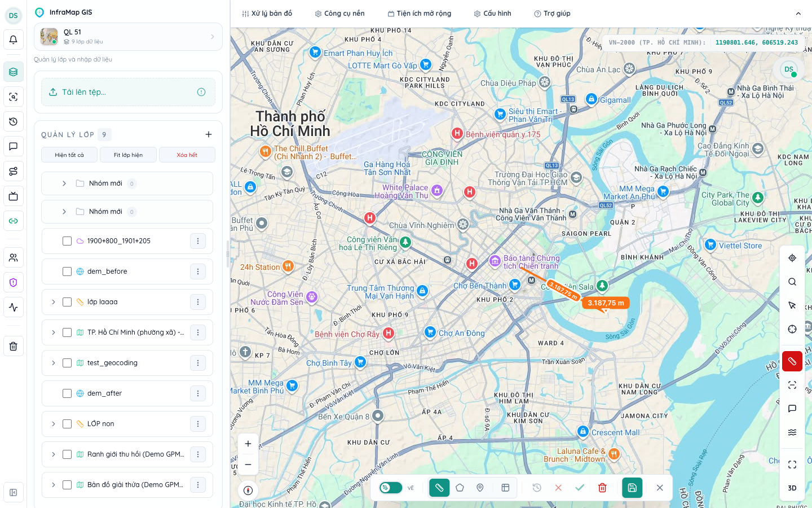The height and width of the screenshot is (508, 812).
Task: Enable the LỚP non layer checkbox
Action: point(67,424)
